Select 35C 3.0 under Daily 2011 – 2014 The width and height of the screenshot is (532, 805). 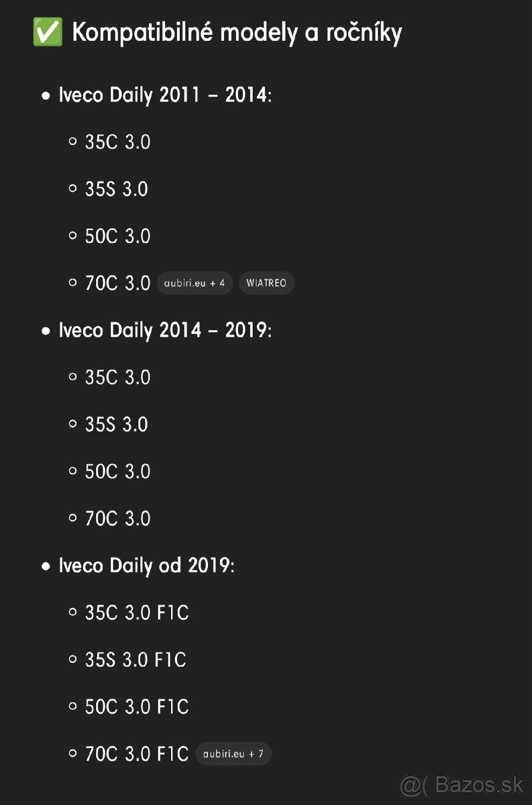(117, 142)
